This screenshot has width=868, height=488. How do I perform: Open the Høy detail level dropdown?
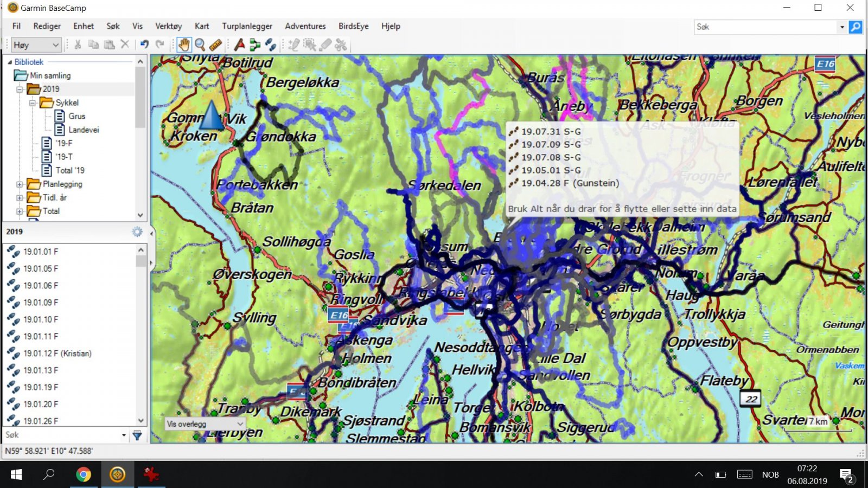[x=36, y=45]
